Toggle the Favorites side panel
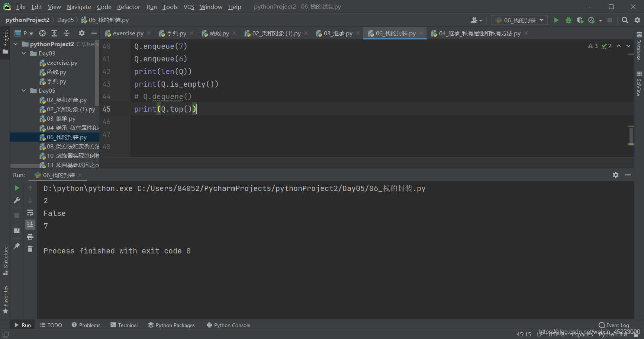 [6, 300]
